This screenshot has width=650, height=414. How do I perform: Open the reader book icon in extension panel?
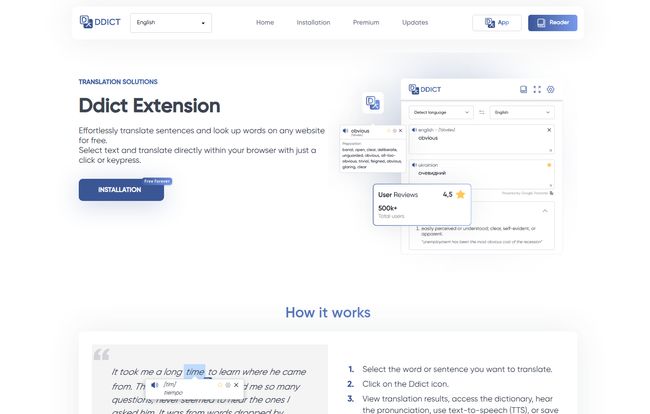click(524, 90)
